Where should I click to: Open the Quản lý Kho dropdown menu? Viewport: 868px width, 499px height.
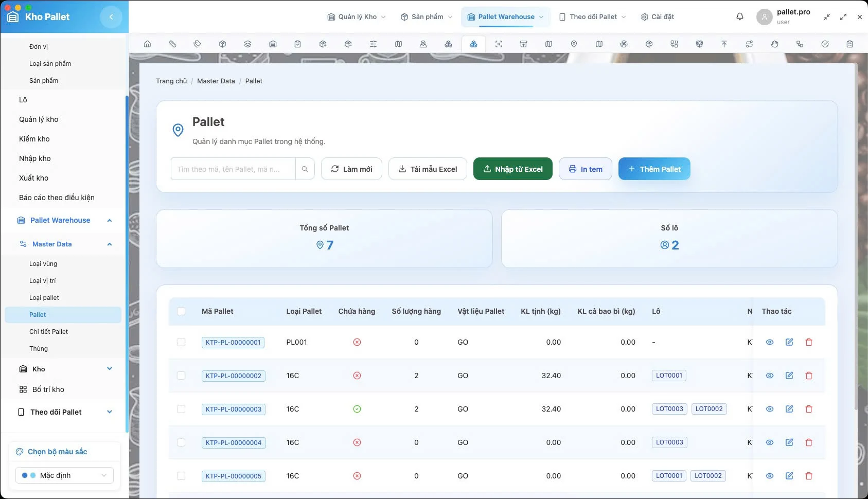pos(357,17)
